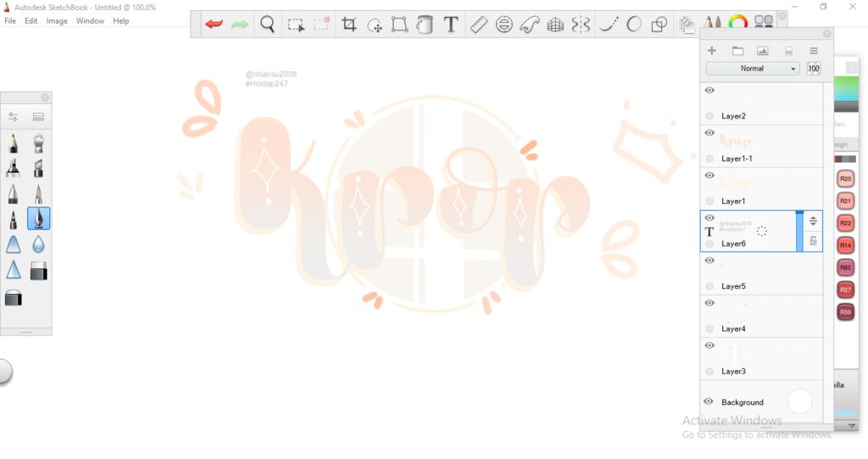868x459 pixels.
Task: Toggle the Symmetry tool
Action: (581, 25)
